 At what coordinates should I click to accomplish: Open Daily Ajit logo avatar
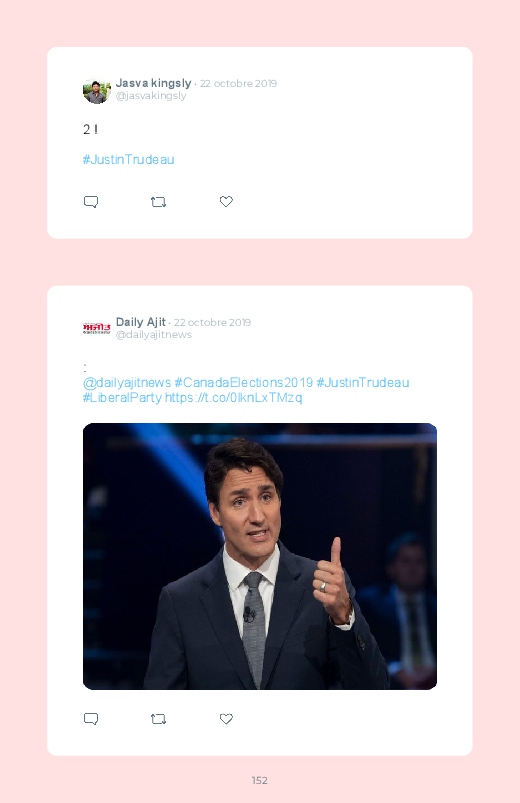97,329
